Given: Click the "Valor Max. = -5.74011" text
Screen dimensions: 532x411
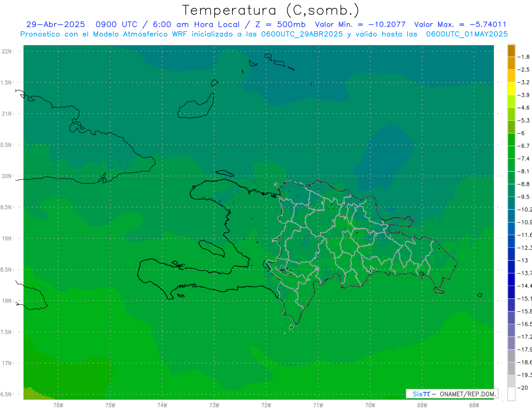Looking at the screenshot, I should 460,25.
